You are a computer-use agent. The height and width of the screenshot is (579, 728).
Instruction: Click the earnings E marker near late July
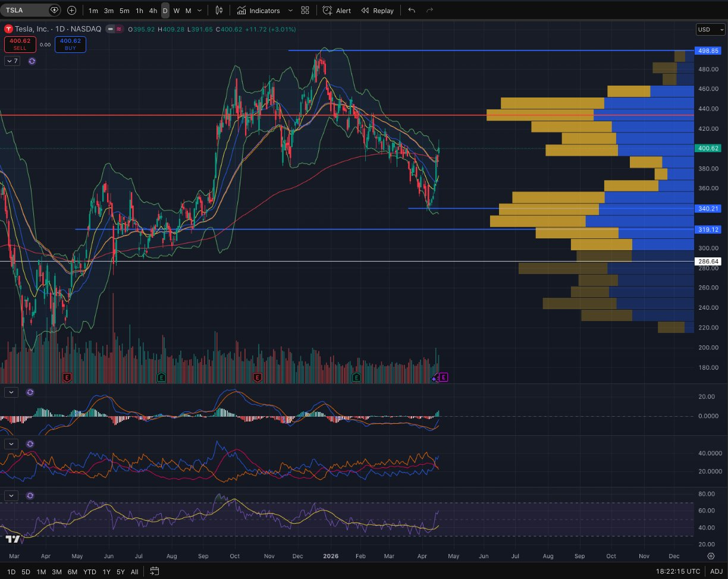coord(161,377)
